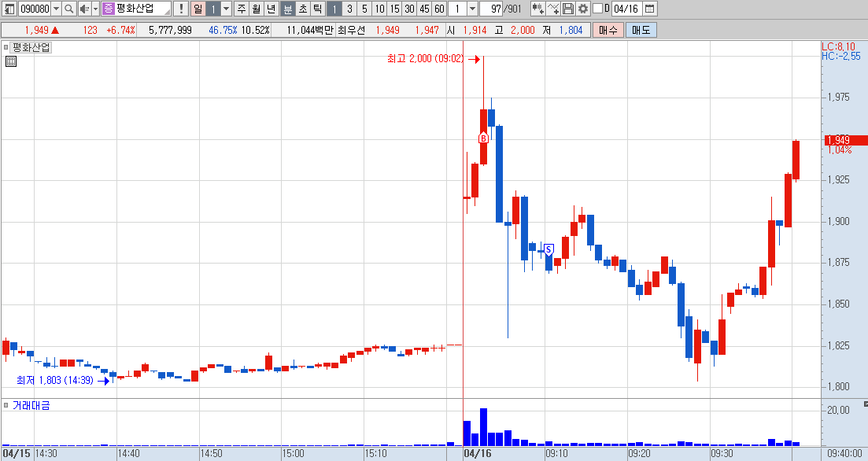Expand the interval dropdown after 60
Image resolution: width=868 pixels, height=461 pixels.
tap(472, 9)
